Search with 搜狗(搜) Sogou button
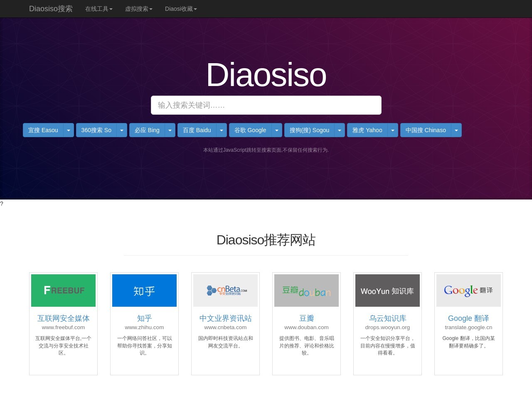Viewport: 532px width, 399px height. coord(309,130)
